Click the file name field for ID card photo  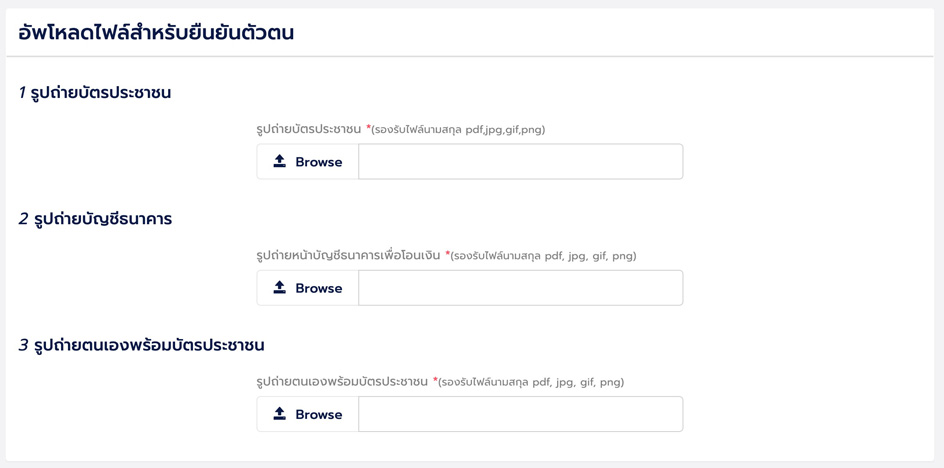point(520,162)
